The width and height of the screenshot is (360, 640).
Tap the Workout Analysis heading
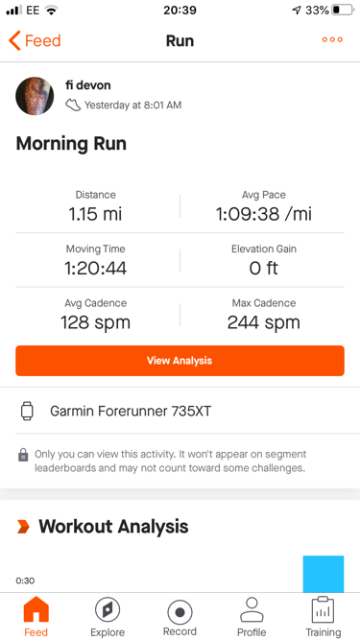coord(113,527)
